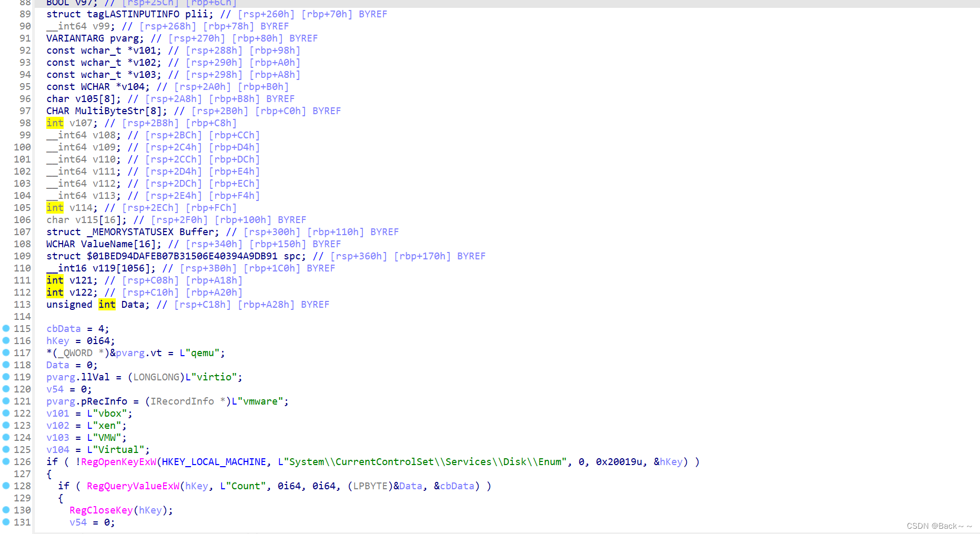Click highlighted int keyword for v107
The height and width of the screenshot is (534, 980).
click(x=55, y=123)
